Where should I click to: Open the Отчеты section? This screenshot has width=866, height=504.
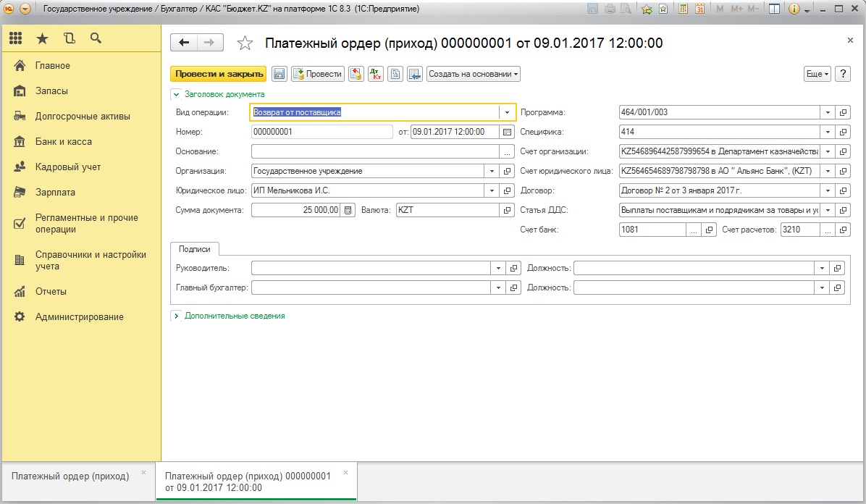tap(51, 292)
